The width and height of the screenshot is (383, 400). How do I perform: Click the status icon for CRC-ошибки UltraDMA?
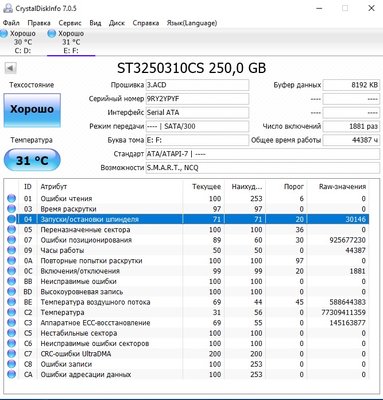click(11, 354)
